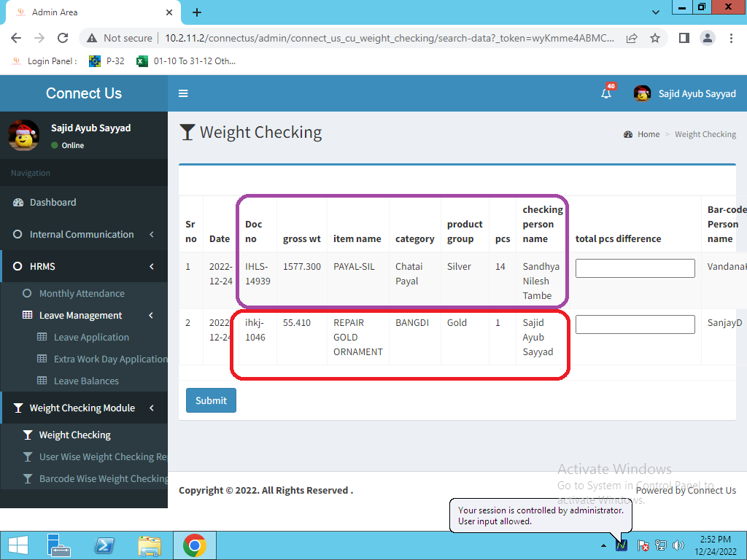
Task: Click Monthly Attendance circle icon
Action: 27,293
